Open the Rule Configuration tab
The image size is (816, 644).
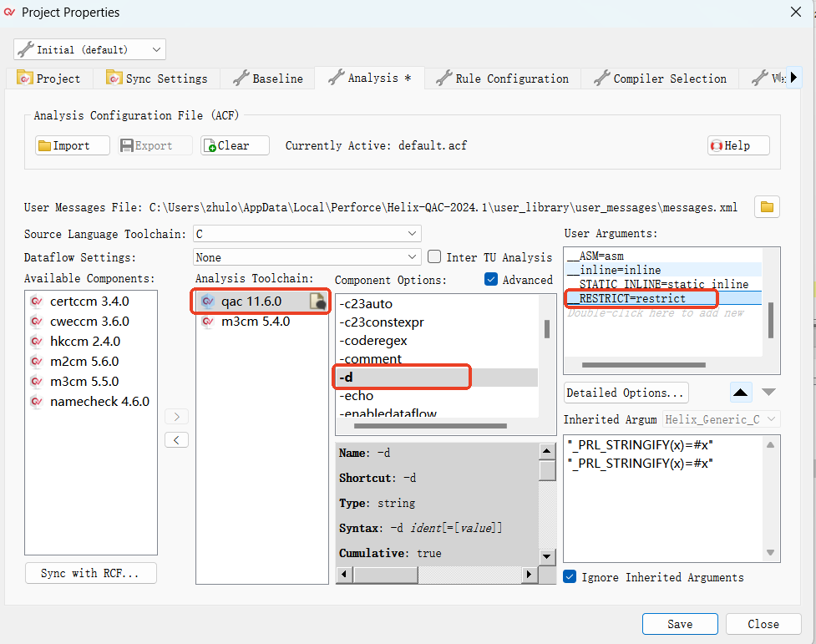coord(503,79)
